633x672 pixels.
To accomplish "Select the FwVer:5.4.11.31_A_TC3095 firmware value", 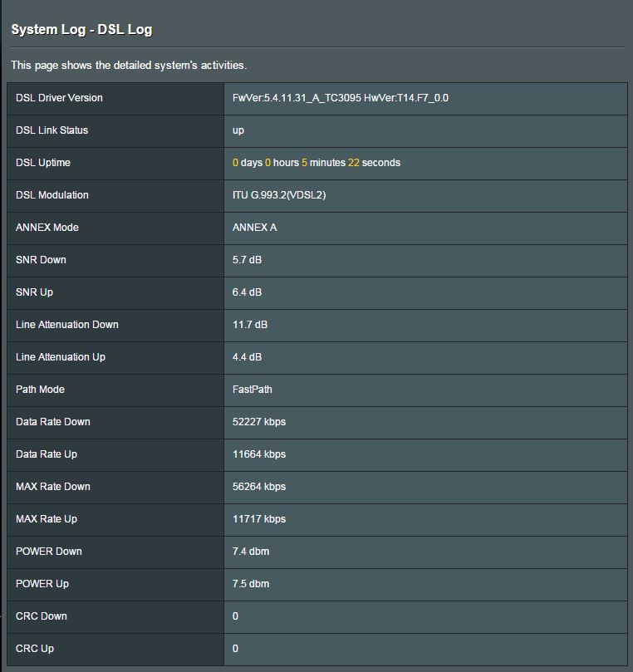I will click(x=297, y=98).
